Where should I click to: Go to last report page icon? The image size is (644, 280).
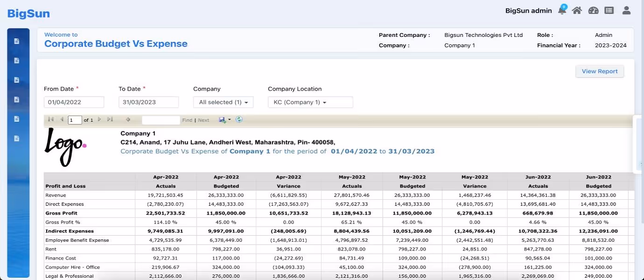[110, 119]
